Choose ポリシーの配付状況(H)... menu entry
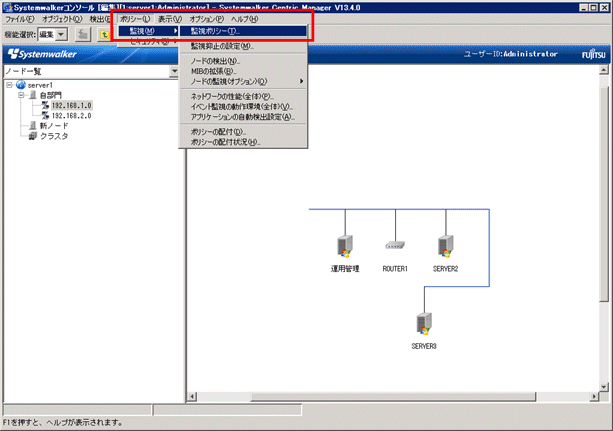The image size is (613, 431). coord(243,142)
